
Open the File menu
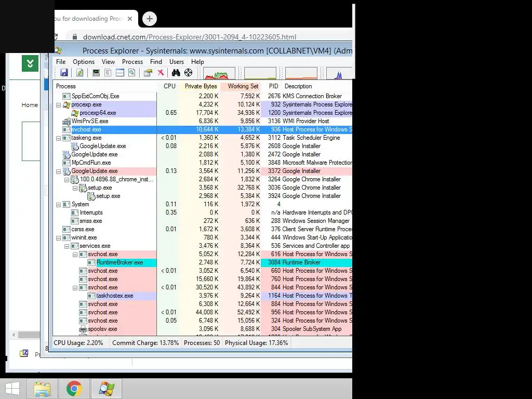pyautogui.click(x=61, y=62)
